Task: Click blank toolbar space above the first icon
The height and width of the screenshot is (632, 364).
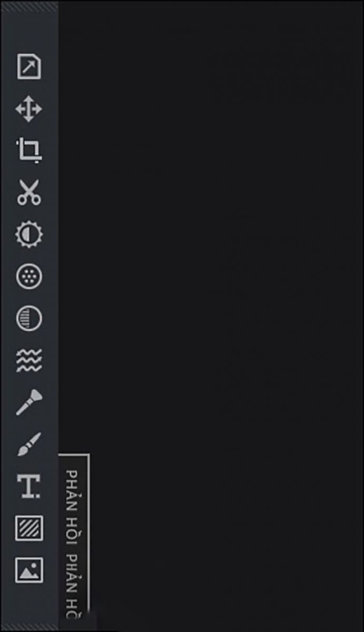Action: tap(29, 32)
